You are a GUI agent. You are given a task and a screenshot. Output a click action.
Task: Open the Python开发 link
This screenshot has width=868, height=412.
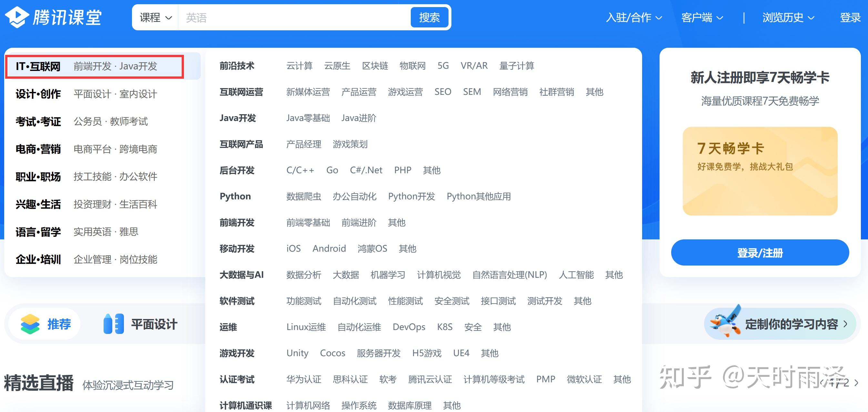(411, 196)
